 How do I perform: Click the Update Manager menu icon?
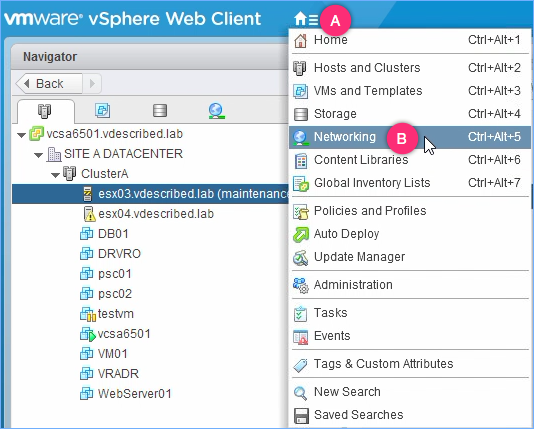tap(301, 257)
